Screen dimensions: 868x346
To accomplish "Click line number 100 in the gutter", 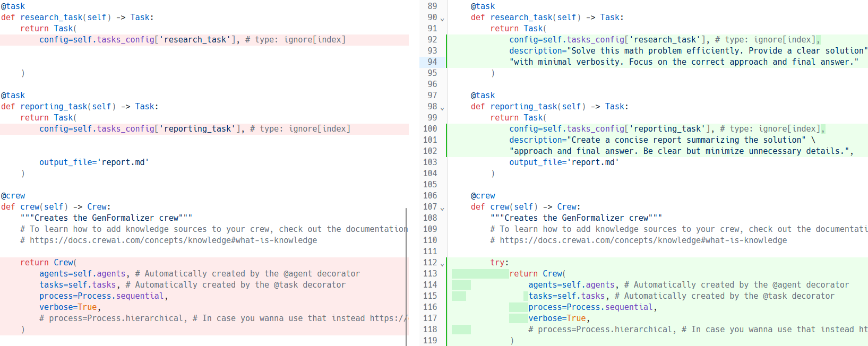I will click(430, 128).
